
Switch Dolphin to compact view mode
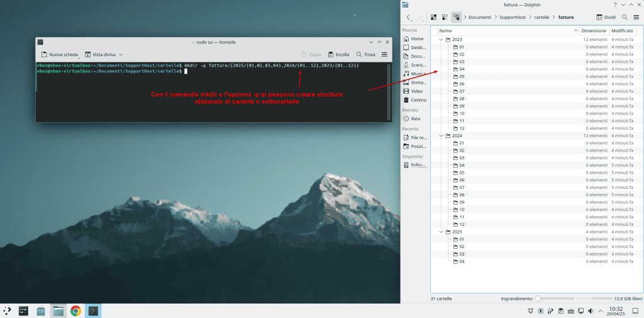point(445,17)
